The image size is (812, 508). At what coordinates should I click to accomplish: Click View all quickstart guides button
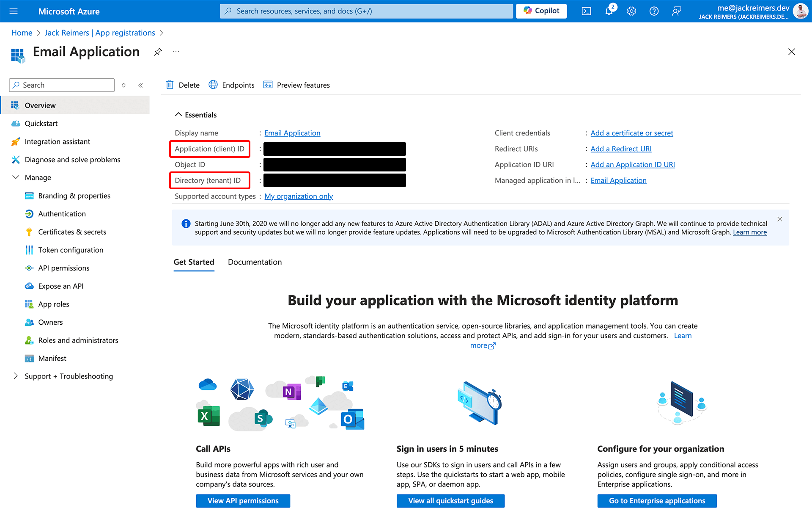point(450,501)
